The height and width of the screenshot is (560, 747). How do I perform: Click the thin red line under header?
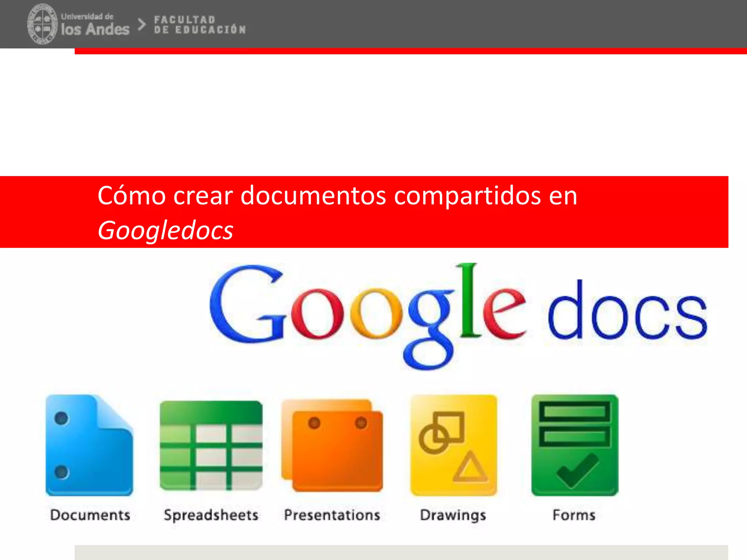(x=410, y=51)
